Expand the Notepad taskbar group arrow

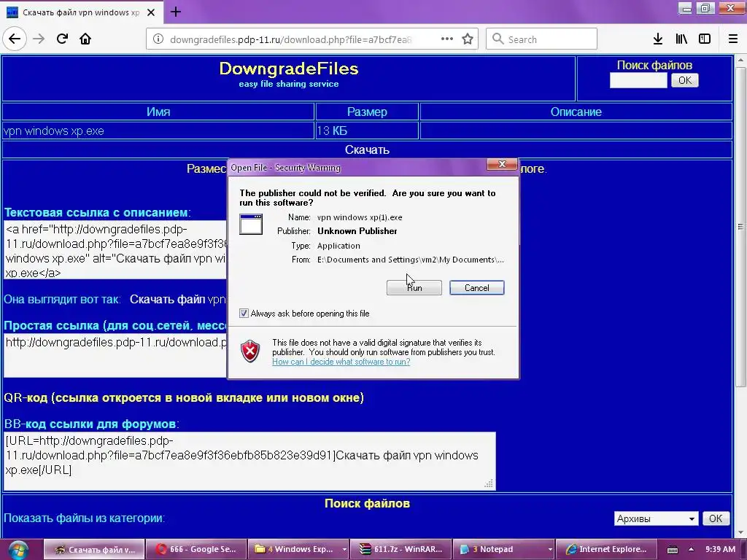[550, 550]
